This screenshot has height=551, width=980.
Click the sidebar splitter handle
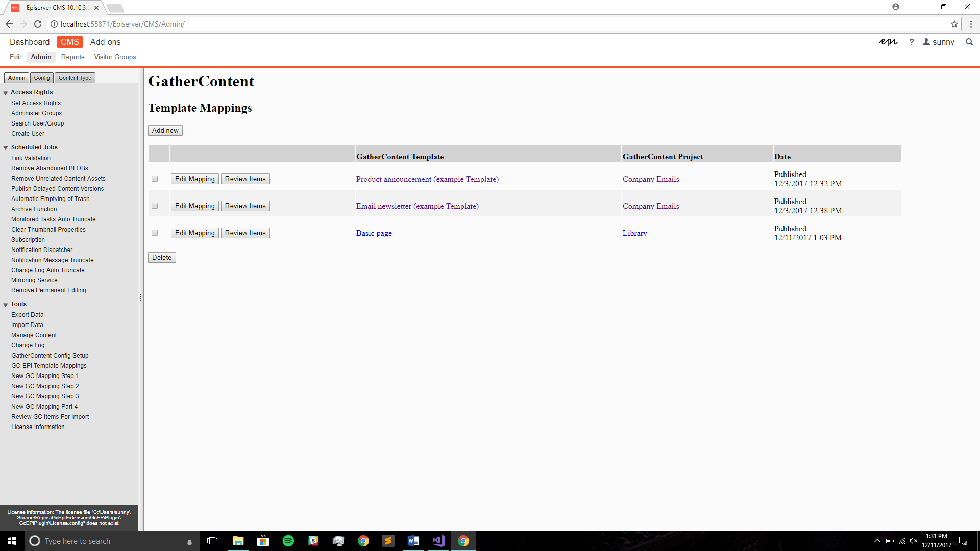pyautogui.click(x=141, y=298)
